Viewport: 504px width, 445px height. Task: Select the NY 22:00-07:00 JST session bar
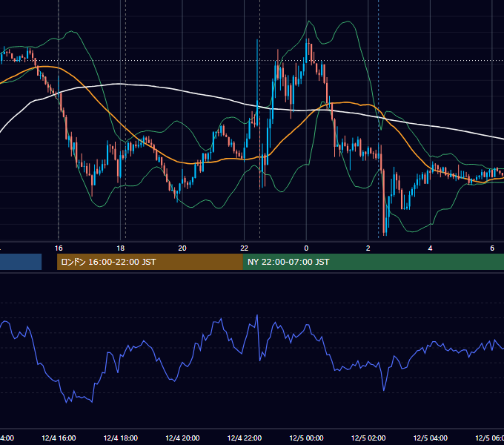[x=373, y=262]
